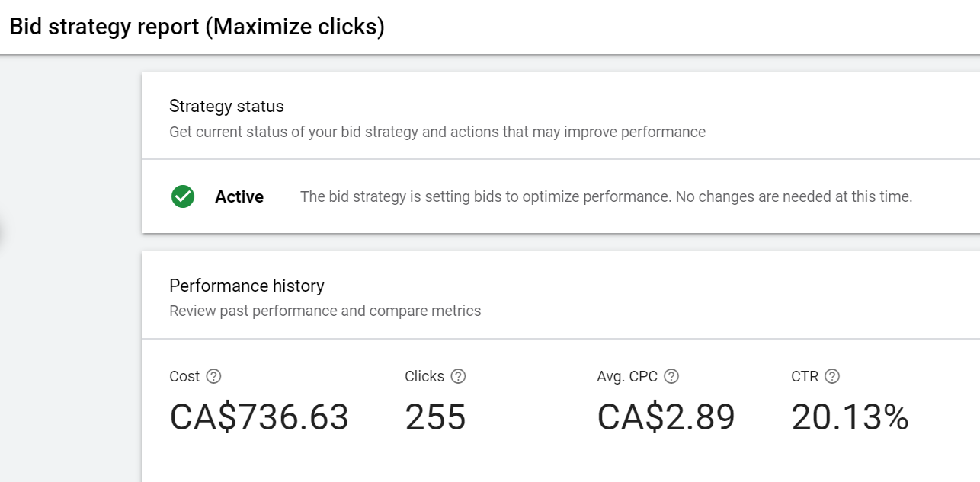Screen dimensions: 980x482
Task: Click the help icon next to Cost
Action: pyautogui.click(x=214, y=376)
